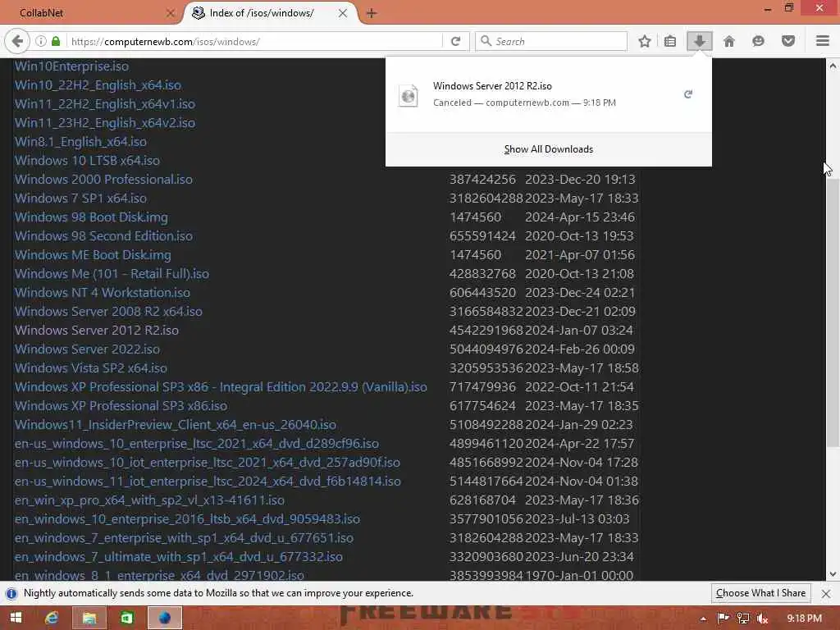Image resolution: width=840 pixels, height=630 pixels.
Task: Click the Windows Server 2012 R2.iso file icon in Downloads
Action: (409, 95)
